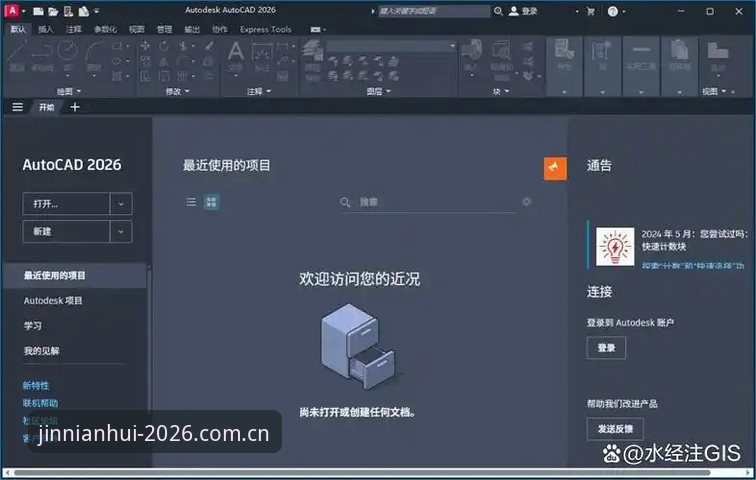Expand the 块 panel flyout
Image resolution: width=756 pixels, height=480 pixels.
(x=501, y=91)
